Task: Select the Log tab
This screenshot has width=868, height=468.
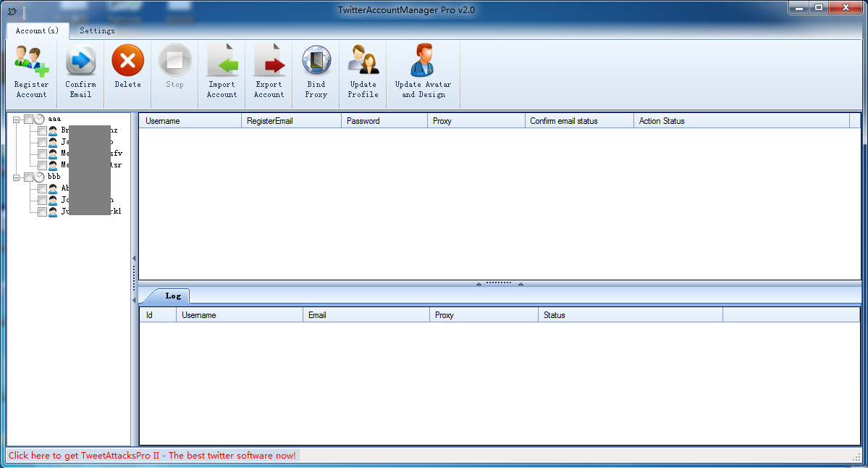Action: pos(173,296)
